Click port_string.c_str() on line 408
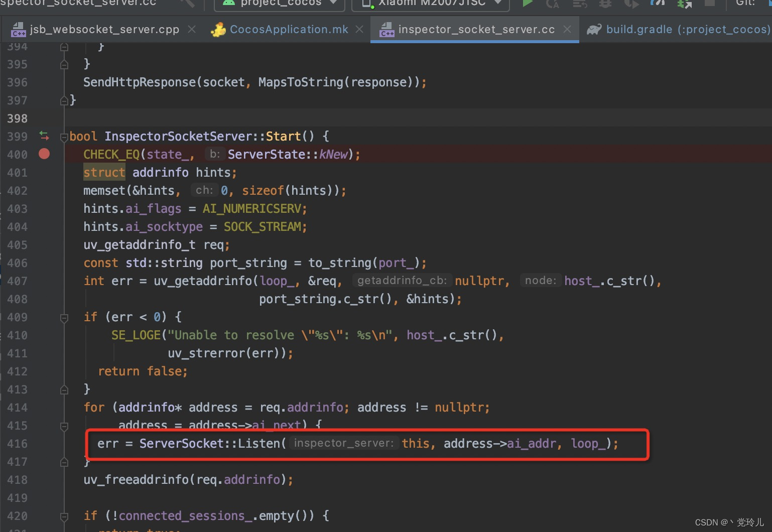Image resolution: width=772 pixels, height=532 pixels. [x=325, y=299]
